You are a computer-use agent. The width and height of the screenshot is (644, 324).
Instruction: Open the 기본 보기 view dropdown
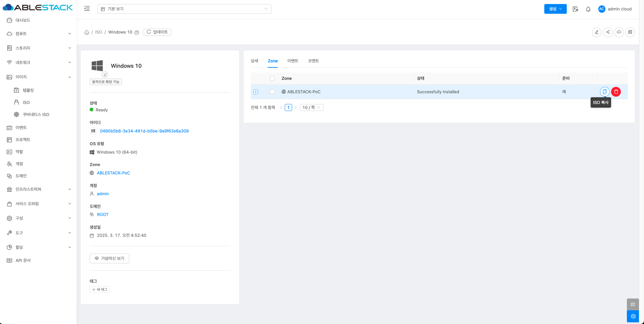184,9
